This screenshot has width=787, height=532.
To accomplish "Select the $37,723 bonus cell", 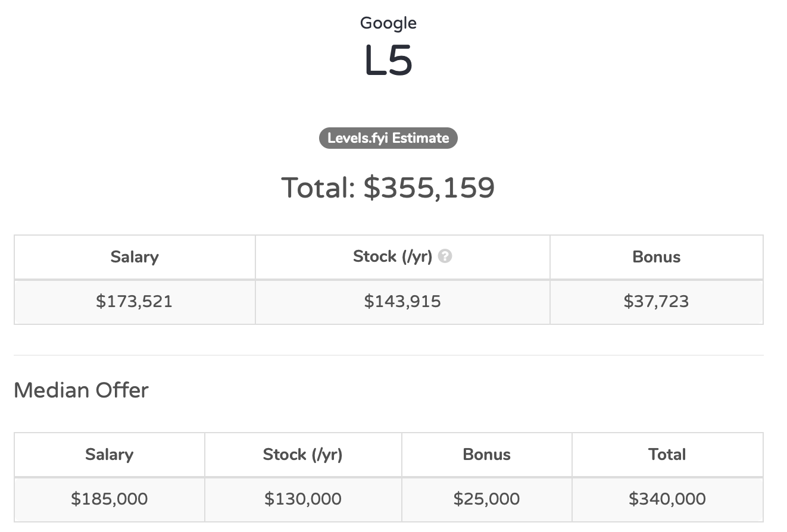I will click(656, 301).
